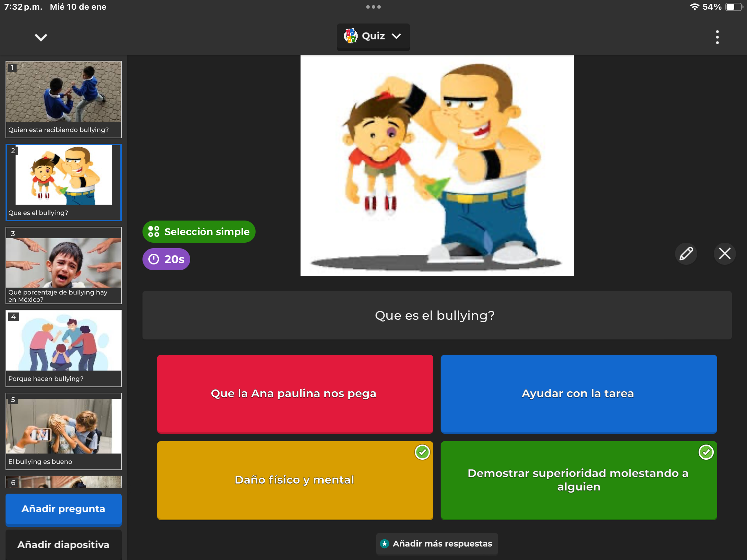Collapse editor with top-left chevron
This screenshot has height=560, width=747.
coord(41,37)
